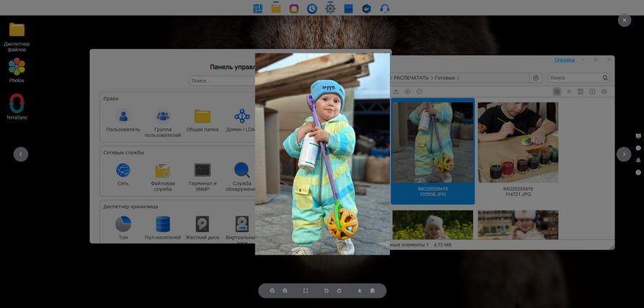Image resolution: width=644 pixels, height=308 pixels.
Task: Open the help question icon in right sidebar
Action: point(638,172)
